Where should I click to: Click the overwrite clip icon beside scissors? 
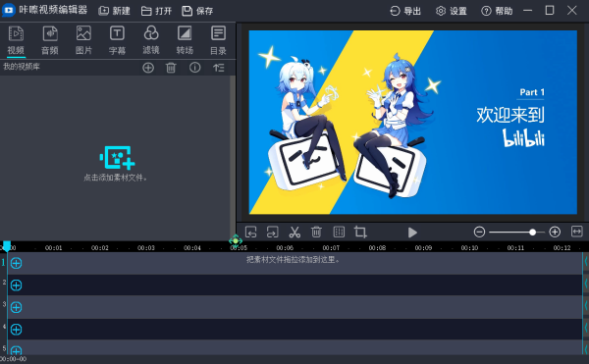272,232
